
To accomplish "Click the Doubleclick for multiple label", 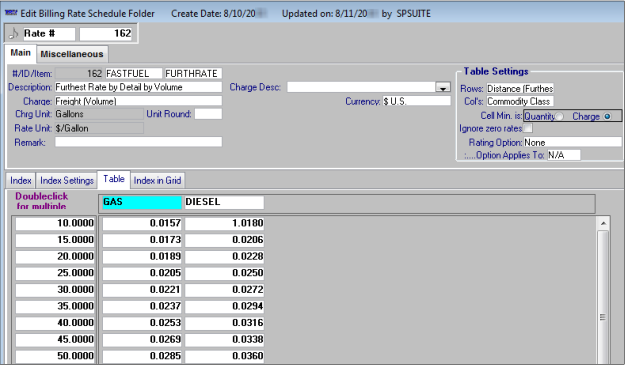I will point(42,201).
